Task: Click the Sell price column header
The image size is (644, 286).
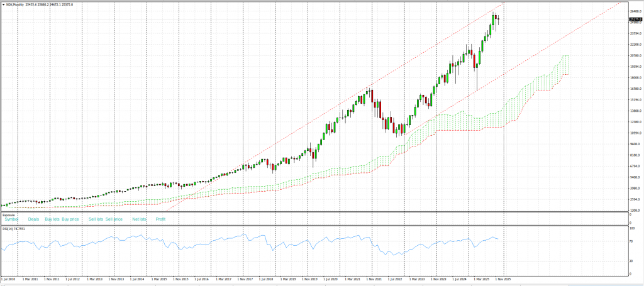Action: pyautogui.click(x=114, y=219)
